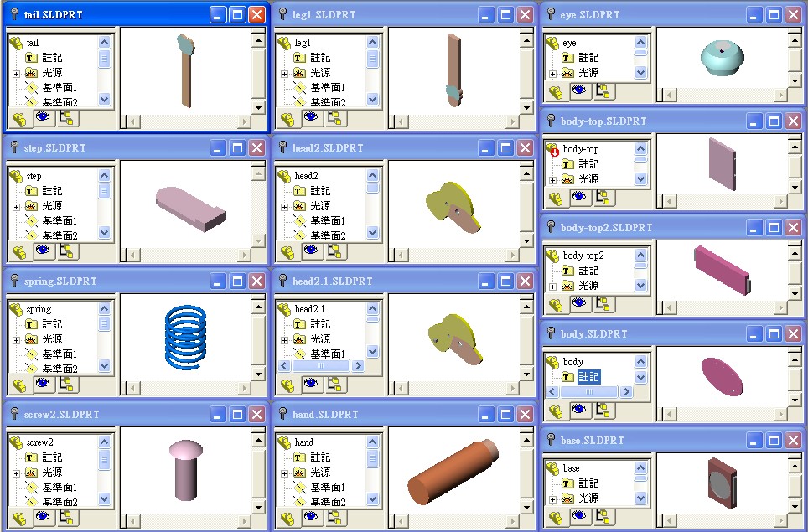Select head2.1 part root icon
Image resolution: width=808 pixels, height=532 pixels.
click(x=284, y=309)
